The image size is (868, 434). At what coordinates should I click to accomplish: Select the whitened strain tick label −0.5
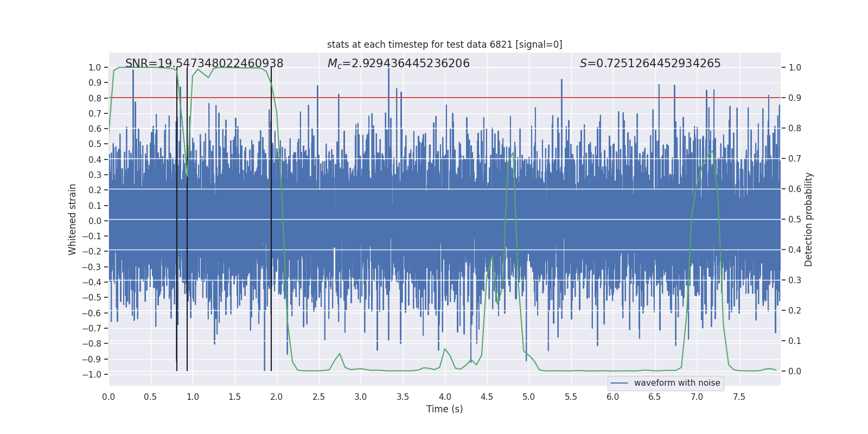(92, 297)
